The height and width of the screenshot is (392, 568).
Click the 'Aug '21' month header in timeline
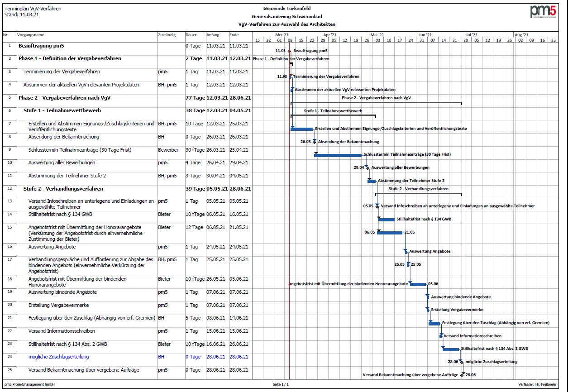click(521, 34)
